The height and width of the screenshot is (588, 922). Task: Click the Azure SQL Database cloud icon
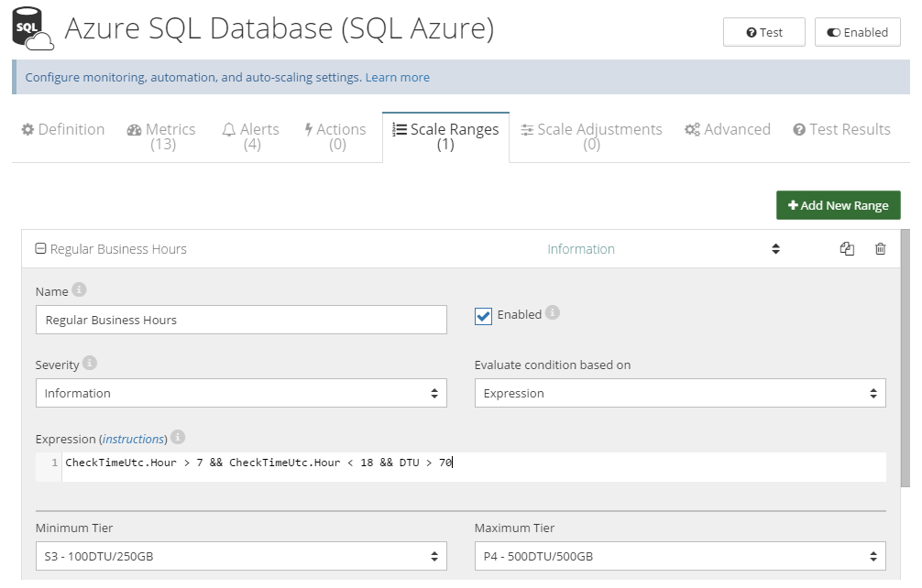(x=33, y=28)
